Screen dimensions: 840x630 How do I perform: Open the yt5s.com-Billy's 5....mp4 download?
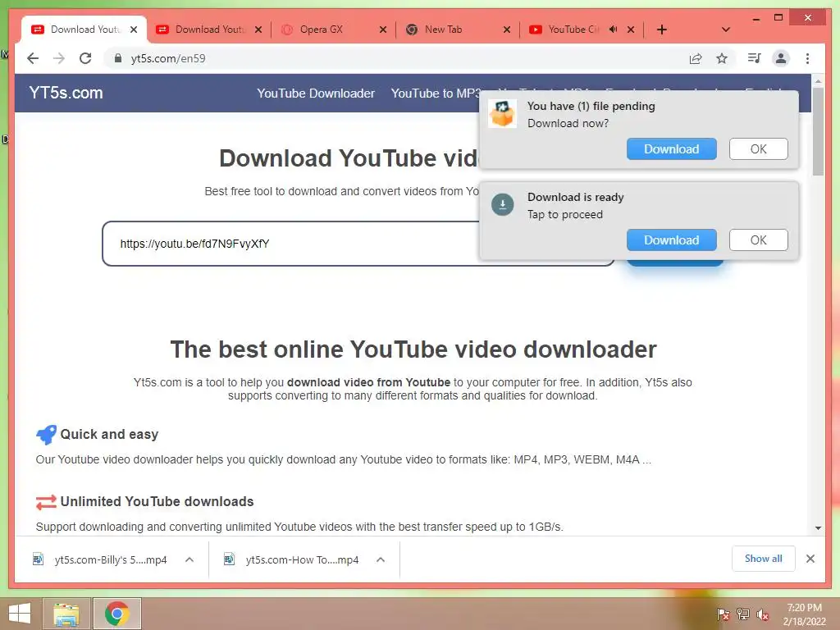(111, 559)
